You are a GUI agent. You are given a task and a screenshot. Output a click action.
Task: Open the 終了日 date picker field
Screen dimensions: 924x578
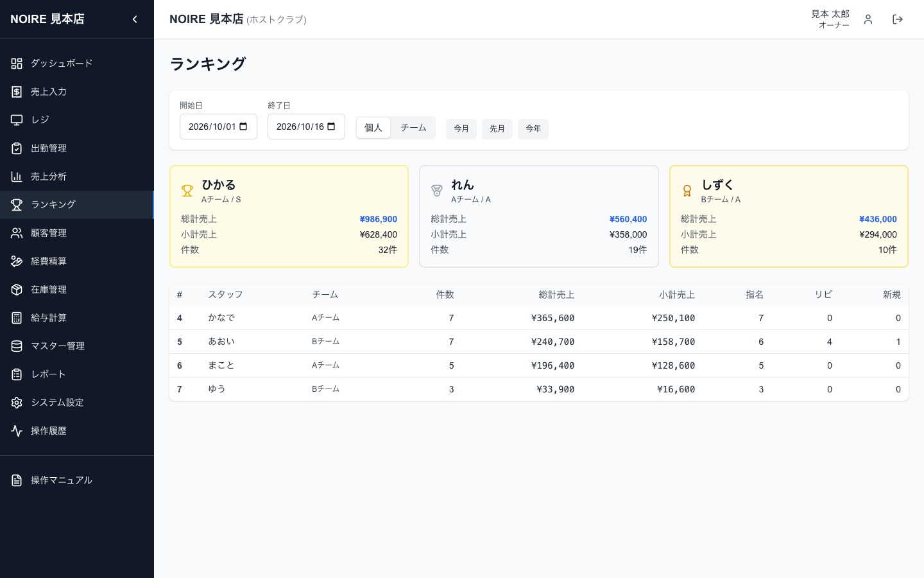click(306, 127)
